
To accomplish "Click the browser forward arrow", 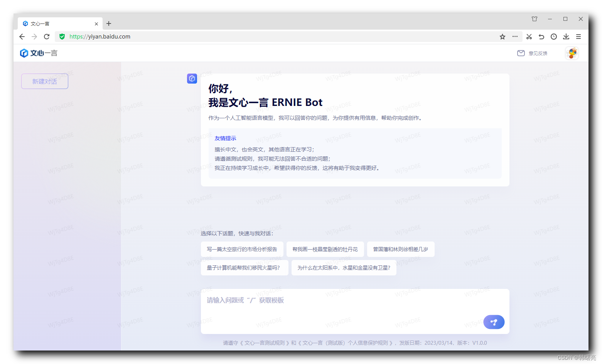I will click(x=34, y=37).
